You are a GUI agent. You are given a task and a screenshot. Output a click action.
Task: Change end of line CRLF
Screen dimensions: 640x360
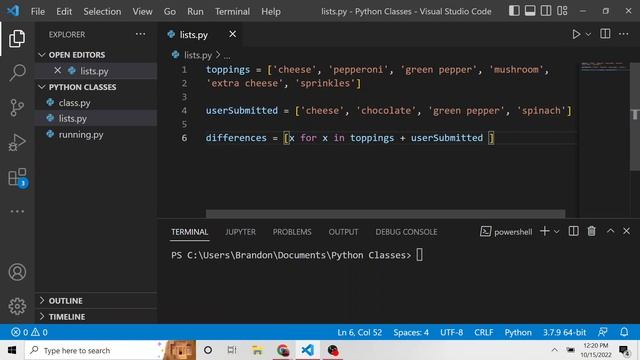pos(484,332)
